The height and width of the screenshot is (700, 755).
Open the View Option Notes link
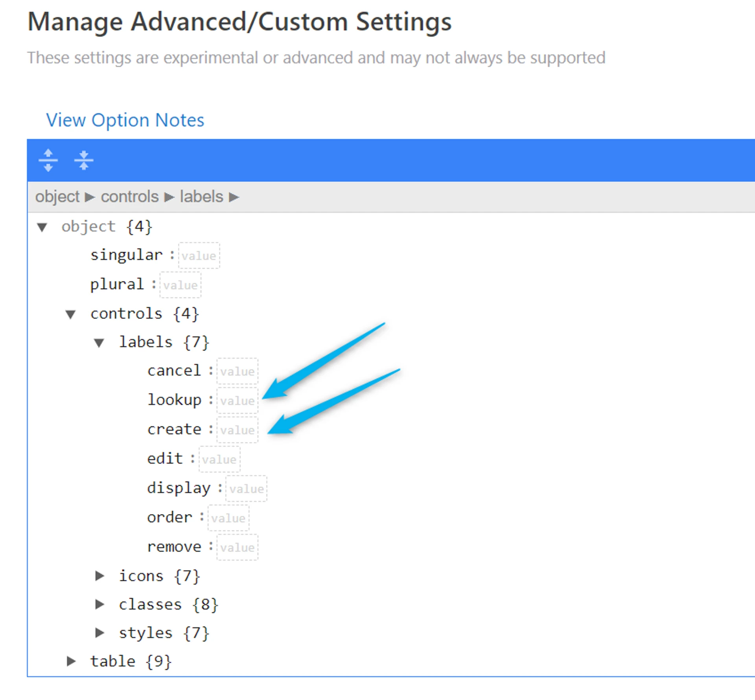pos(125,120)
